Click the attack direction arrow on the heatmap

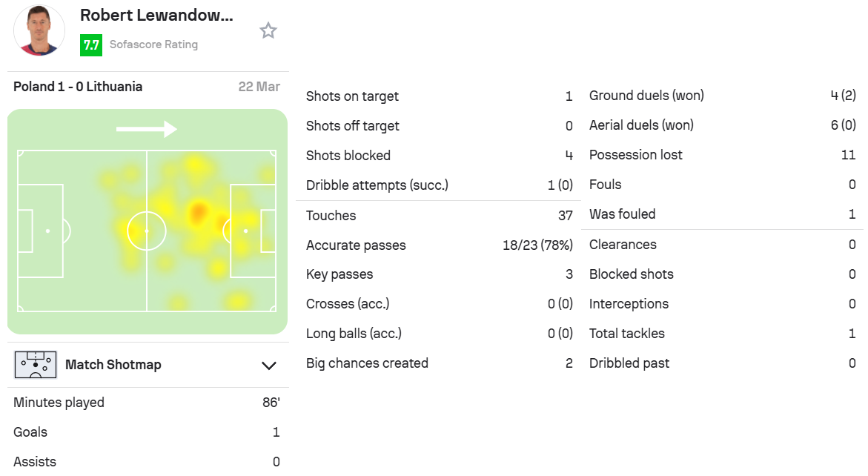147,129
